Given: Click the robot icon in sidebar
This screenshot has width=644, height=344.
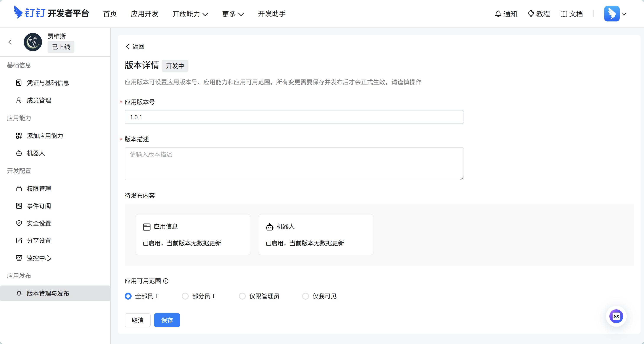Looking at the screenshot, I should 19,153.
